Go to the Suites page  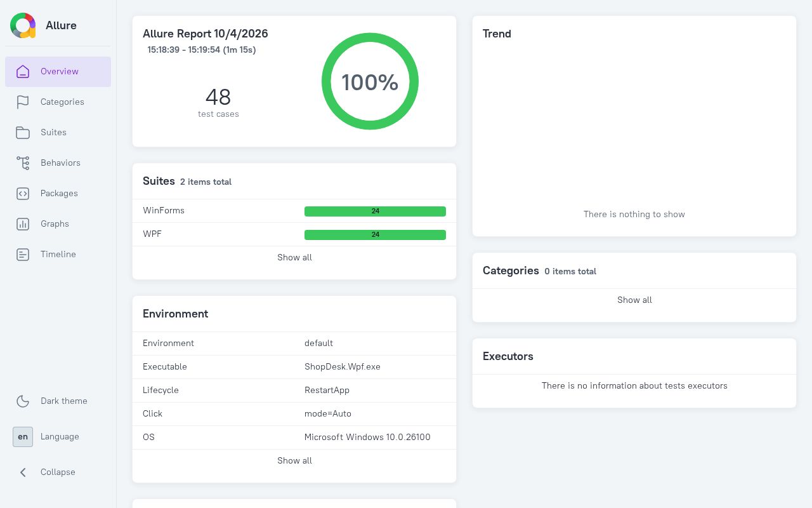click(x=58, y=133)
